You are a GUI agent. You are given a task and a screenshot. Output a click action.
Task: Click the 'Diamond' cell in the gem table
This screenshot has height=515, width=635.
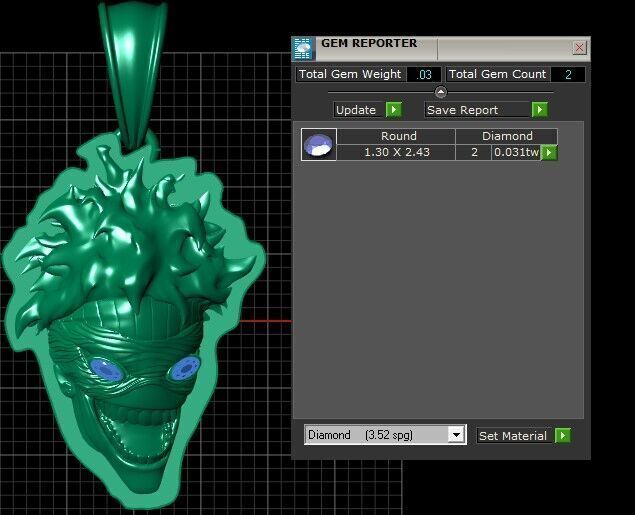pos(507,136)
